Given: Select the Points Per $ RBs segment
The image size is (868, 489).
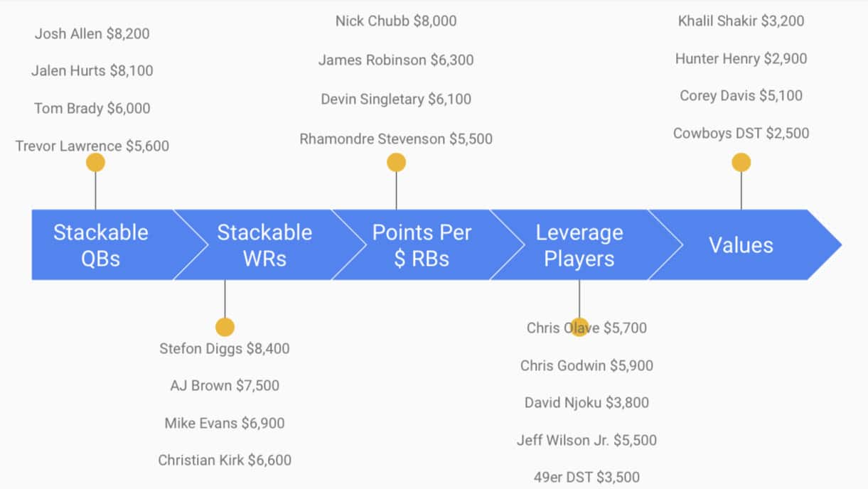Looking at the screenshot, I should point(422,245).
